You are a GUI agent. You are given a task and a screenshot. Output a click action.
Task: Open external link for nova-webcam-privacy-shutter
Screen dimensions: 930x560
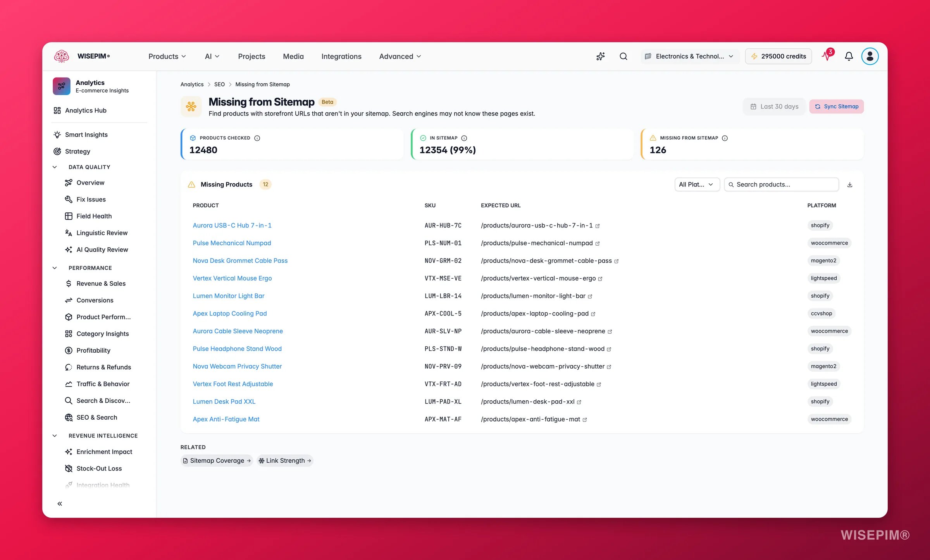click(609, 367)
